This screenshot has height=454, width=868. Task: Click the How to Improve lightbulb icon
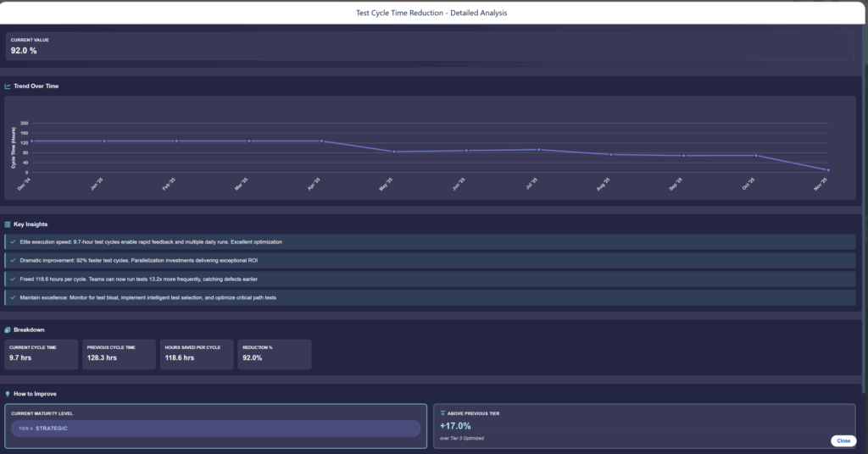[8, 394]
